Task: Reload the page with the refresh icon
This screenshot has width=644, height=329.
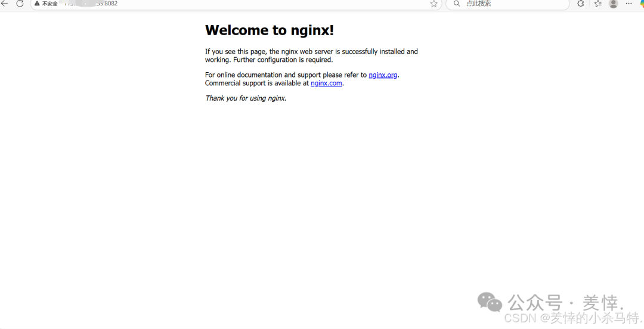Action: point(20,4)
